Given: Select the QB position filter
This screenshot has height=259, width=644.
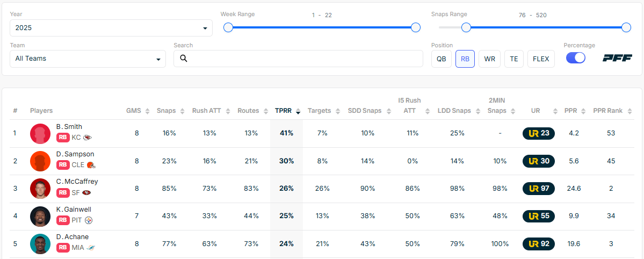Looking at the screenshot, I should [x=441, y=59].
